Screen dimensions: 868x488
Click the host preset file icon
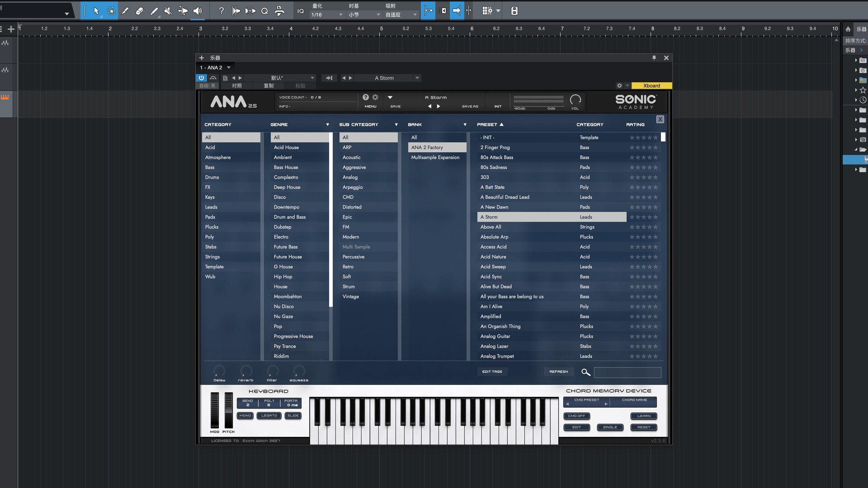coord(225,78)
